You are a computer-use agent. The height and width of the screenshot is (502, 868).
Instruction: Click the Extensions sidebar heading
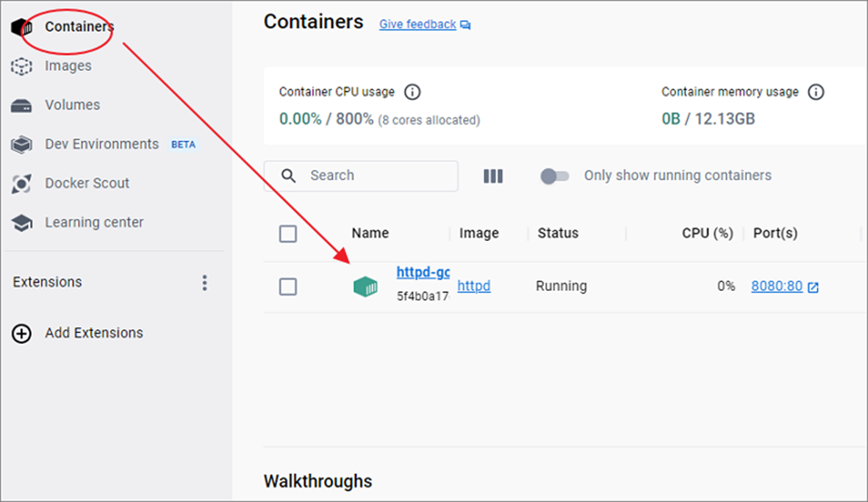pos(47,282)
